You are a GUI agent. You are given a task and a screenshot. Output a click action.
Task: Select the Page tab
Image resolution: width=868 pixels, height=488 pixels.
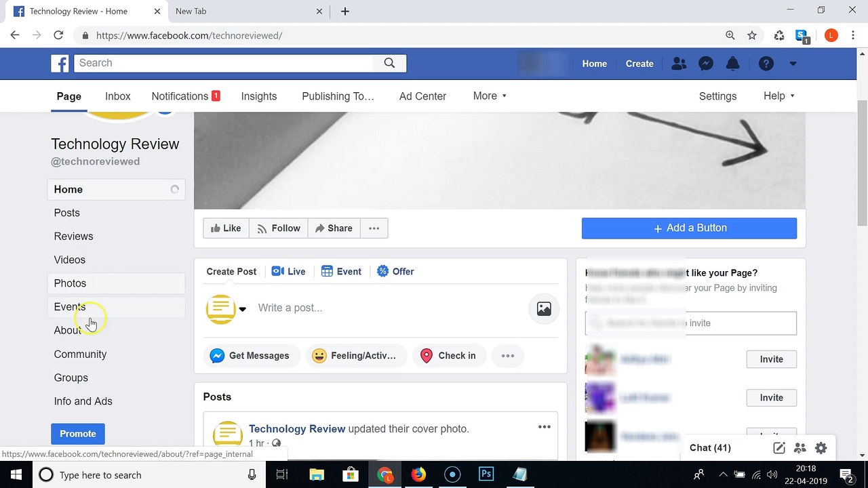tap(69, 96)
